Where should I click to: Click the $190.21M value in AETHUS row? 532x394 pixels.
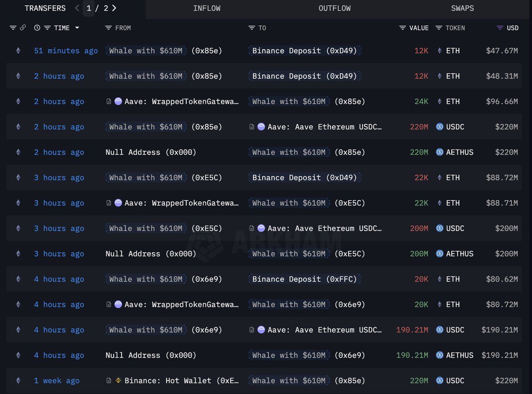click(500, 355)
